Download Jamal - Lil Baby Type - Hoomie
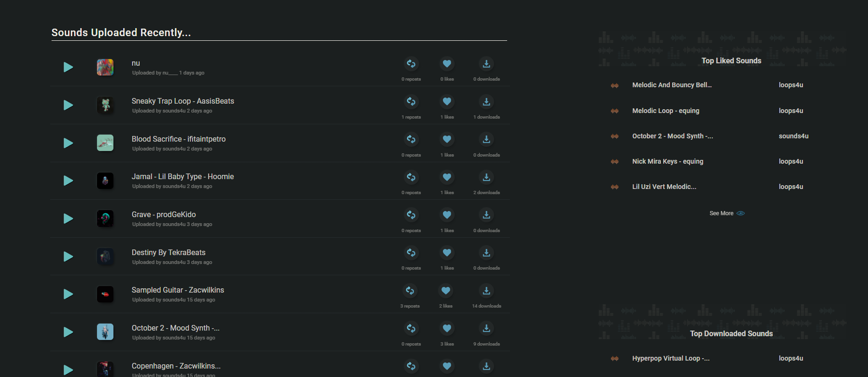 tap(486, 177)
